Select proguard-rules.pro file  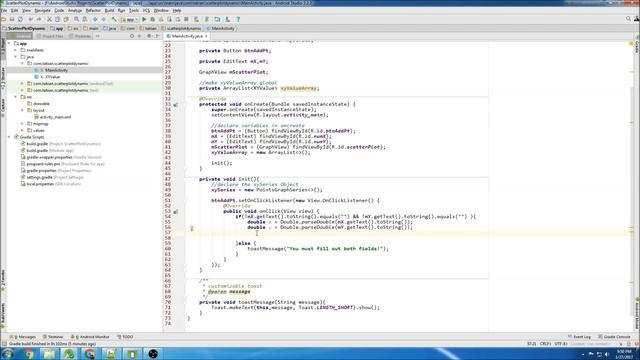(x=43, y=164)
